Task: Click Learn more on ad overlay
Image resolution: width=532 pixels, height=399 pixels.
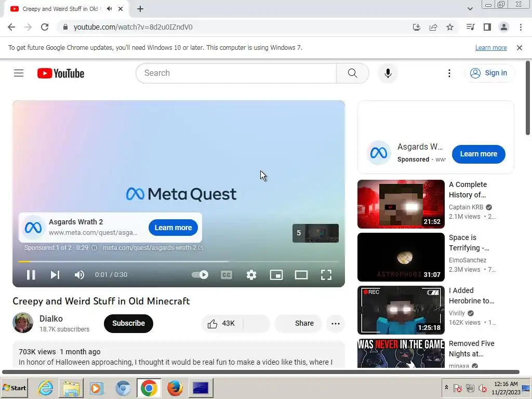Action: point(174,228)
